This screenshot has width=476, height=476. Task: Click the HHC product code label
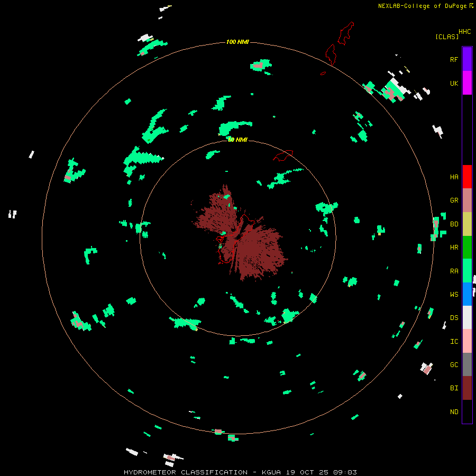(x=464, y=32)
